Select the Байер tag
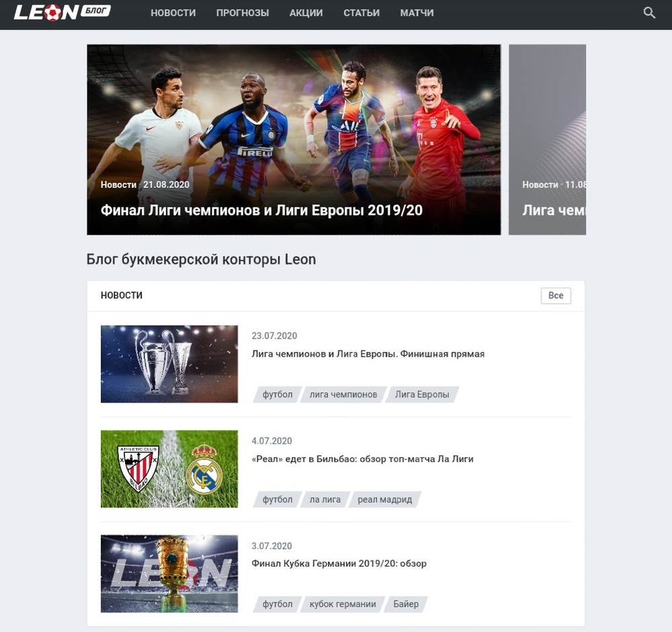 [x=406, y=604]
